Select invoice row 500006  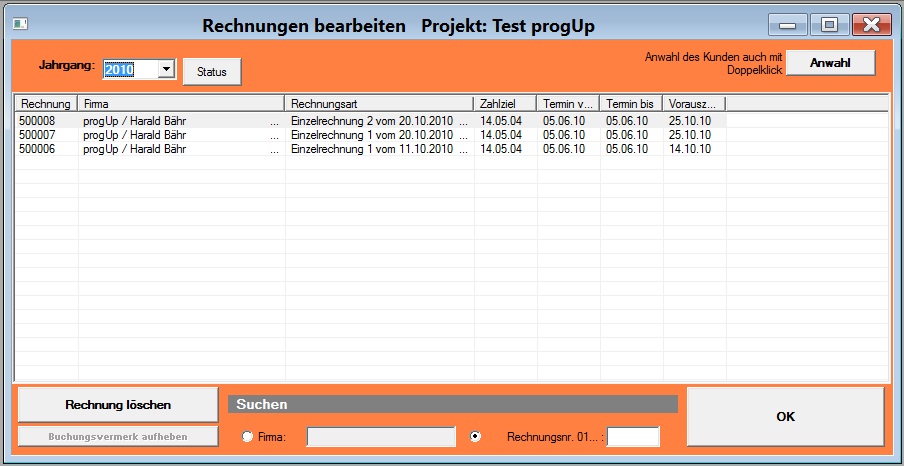click(370, 149)
